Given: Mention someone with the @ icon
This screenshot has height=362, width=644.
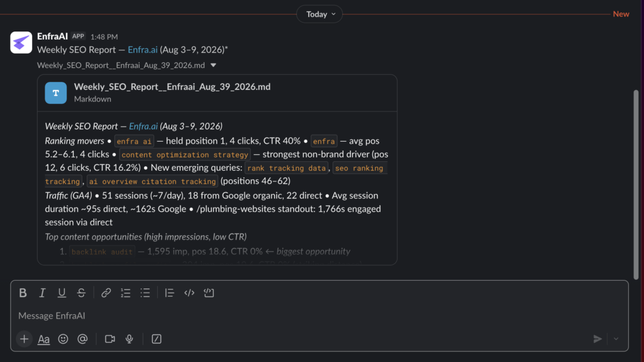Looking at the screenshot, I should (82, 339).
